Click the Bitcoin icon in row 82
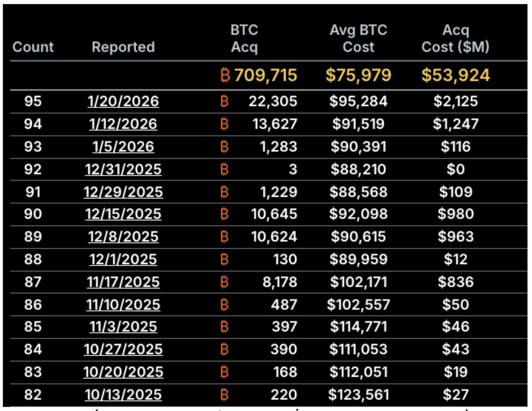The height and width of the screenshot is (411, 532). tap(224, 394)
